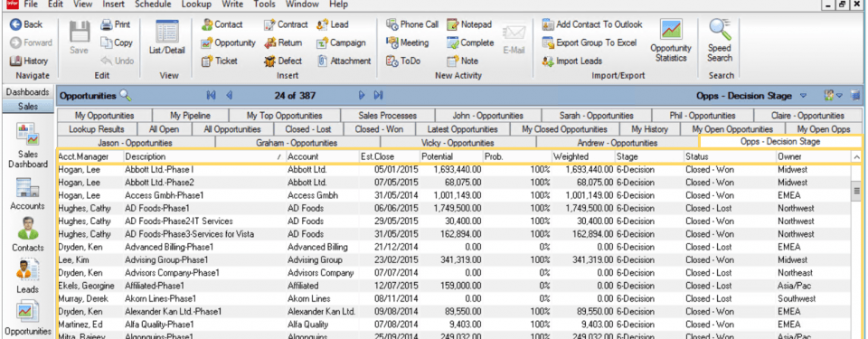
Task: Expand the Opps - Decision Stage group dropdown
Action: [803, 96]
